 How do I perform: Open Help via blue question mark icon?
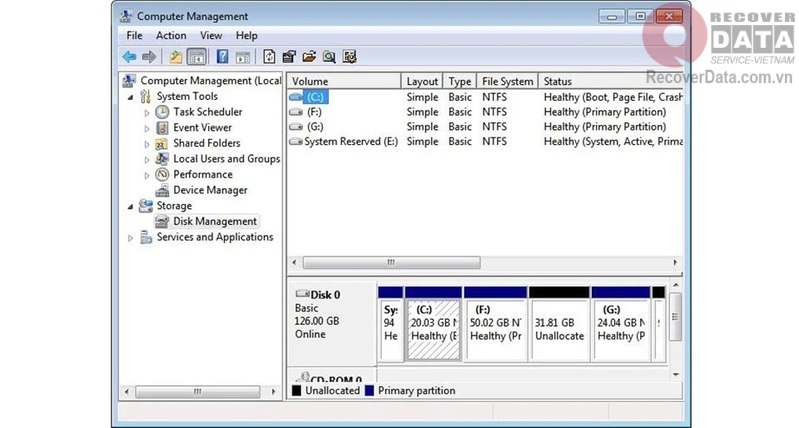[222, 57]
